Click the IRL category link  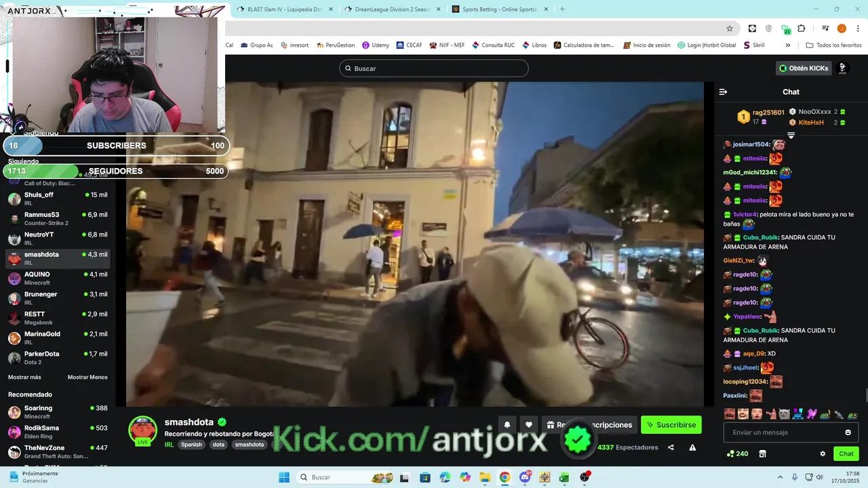pyautogui.click(x=169, y=445)
